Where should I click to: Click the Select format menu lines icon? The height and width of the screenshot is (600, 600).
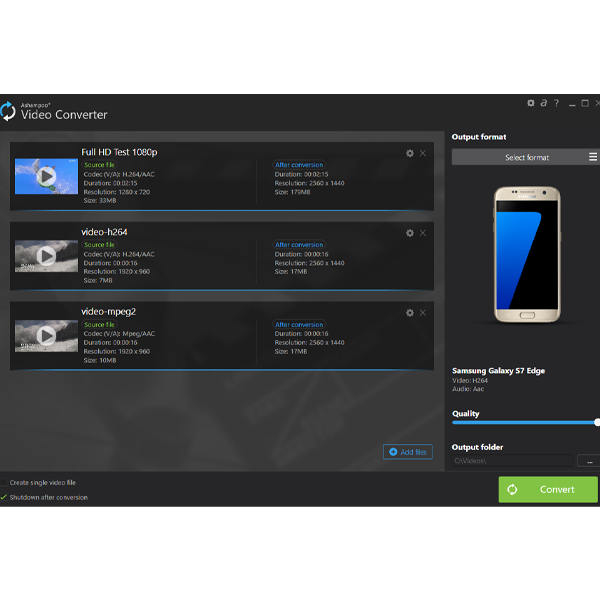[x=593, y=157]
